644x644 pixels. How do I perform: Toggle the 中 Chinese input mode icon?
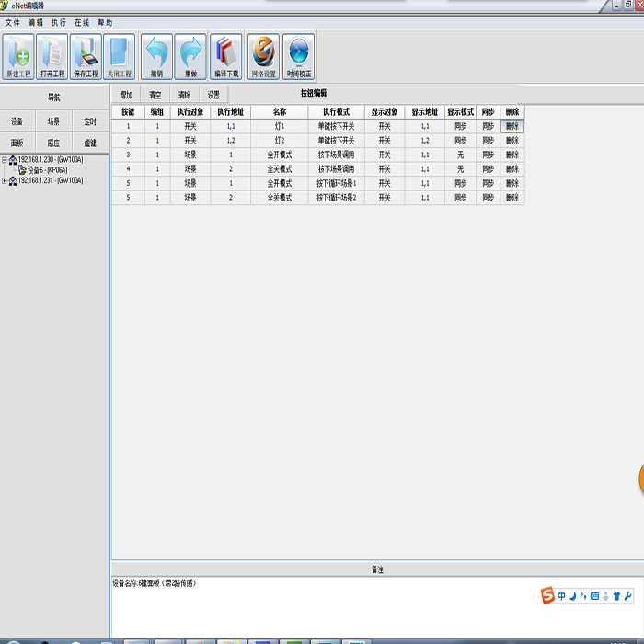click(x=561, y=596)
